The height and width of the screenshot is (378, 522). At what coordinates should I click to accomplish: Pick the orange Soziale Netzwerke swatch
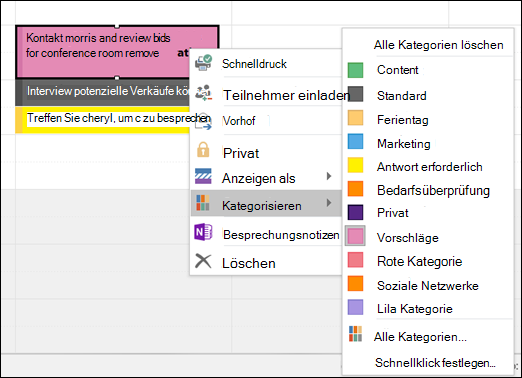pos(355,284)
